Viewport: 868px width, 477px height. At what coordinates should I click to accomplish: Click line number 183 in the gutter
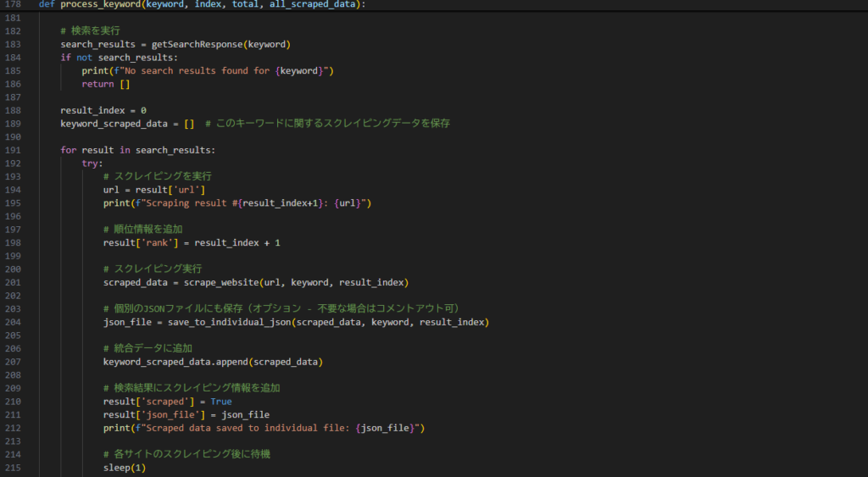click(x=13, y=44)
